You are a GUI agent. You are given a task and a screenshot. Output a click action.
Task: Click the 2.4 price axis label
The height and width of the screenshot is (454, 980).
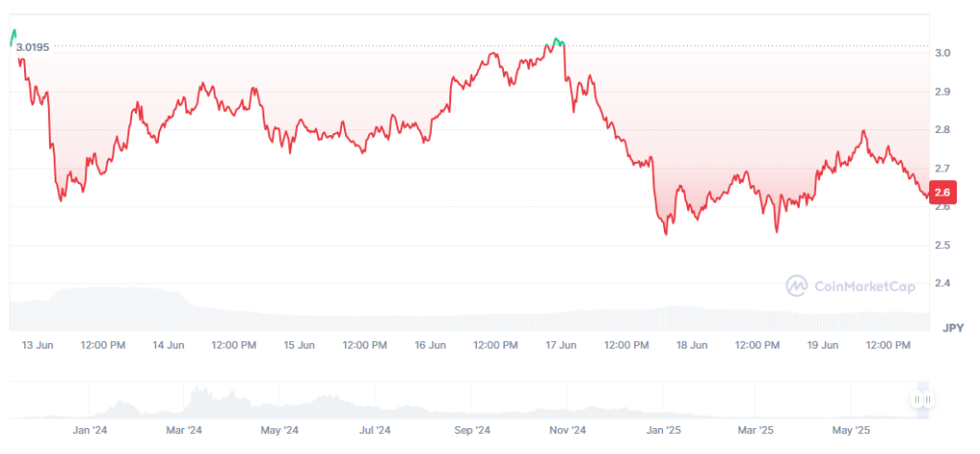pyautogui.click(x=943, y=284)
